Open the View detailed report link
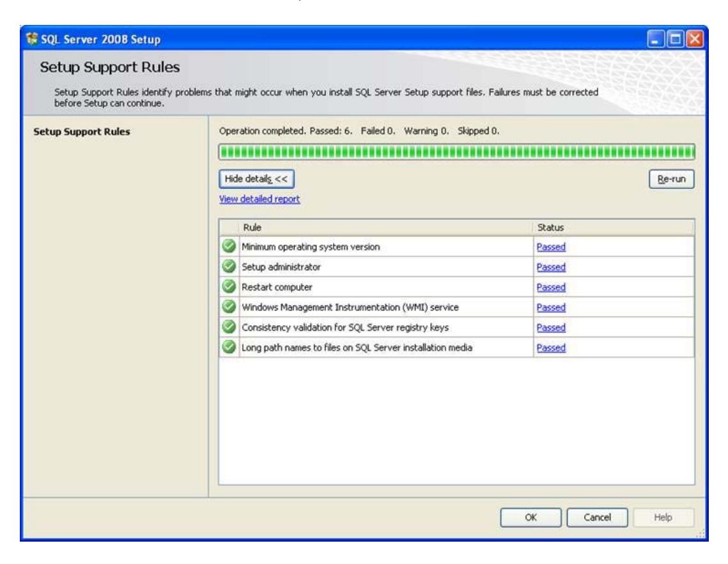Image resolution: width=728 pixels, height=564 pixels. click(x=259, y=199)
